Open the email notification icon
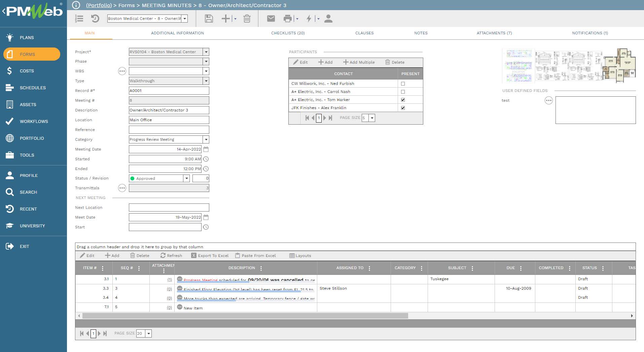Image resolution: width=644 pixels, height=352 pixels. pos(271,19)
